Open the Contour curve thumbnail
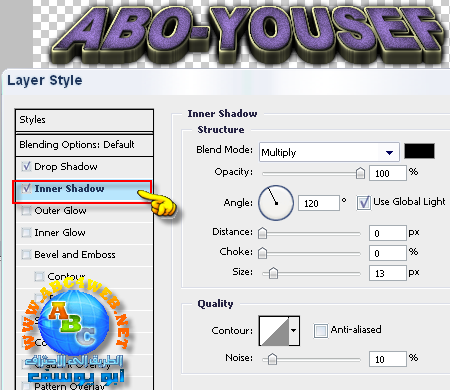Viewport: 450px width, 390px height. pos(274,331)
